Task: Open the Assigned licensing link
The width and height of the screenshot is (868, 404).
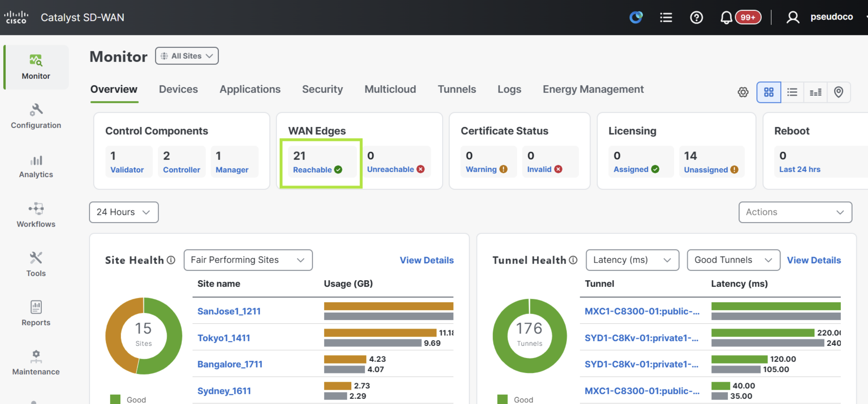Action: point(631,169)
